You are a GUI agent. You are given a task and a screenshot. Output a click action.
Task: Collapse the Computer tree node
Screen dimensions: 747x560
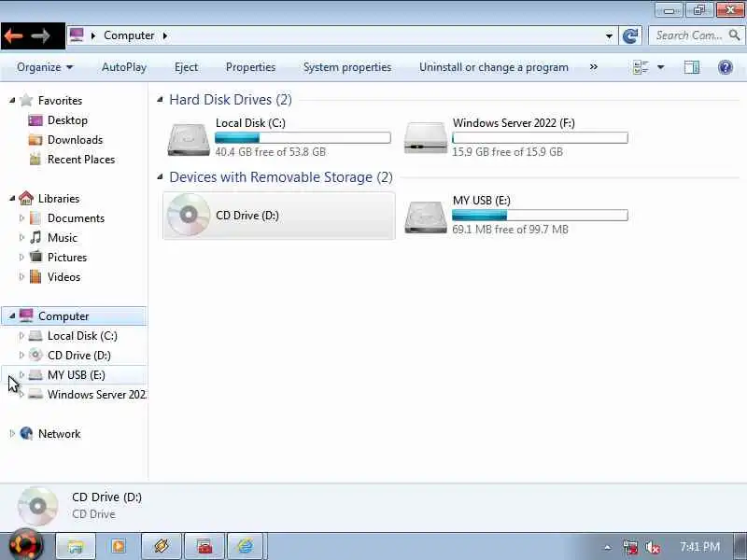pos(12,316)
